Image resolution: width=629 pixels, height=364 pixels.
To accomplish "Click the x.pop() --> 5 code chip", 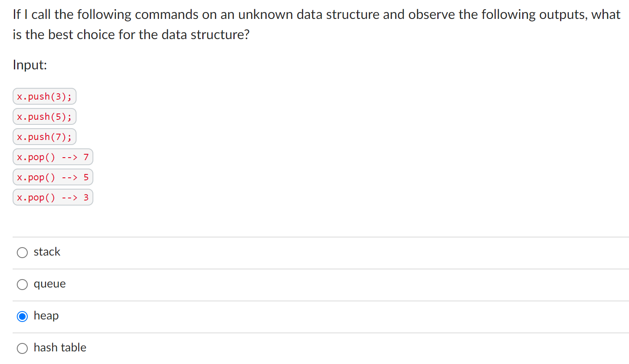I will 53,177.
